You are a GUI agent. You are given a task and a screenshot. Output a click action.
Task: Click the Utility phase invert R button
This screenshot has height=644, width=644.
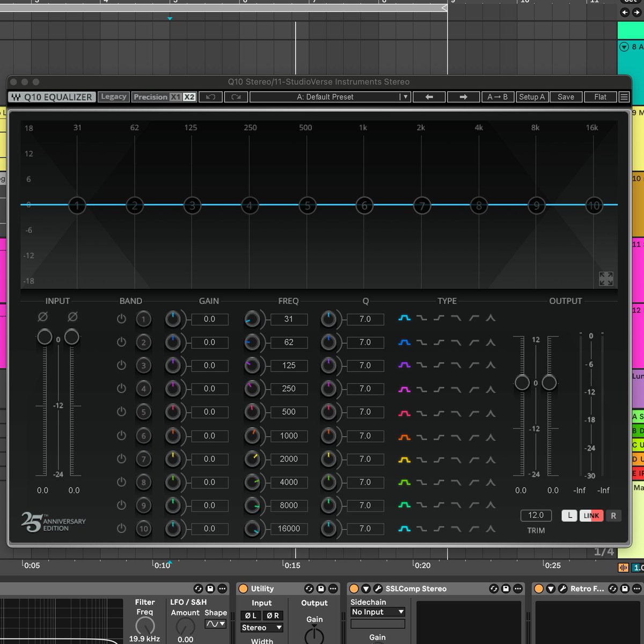click(x=273, y=616)
